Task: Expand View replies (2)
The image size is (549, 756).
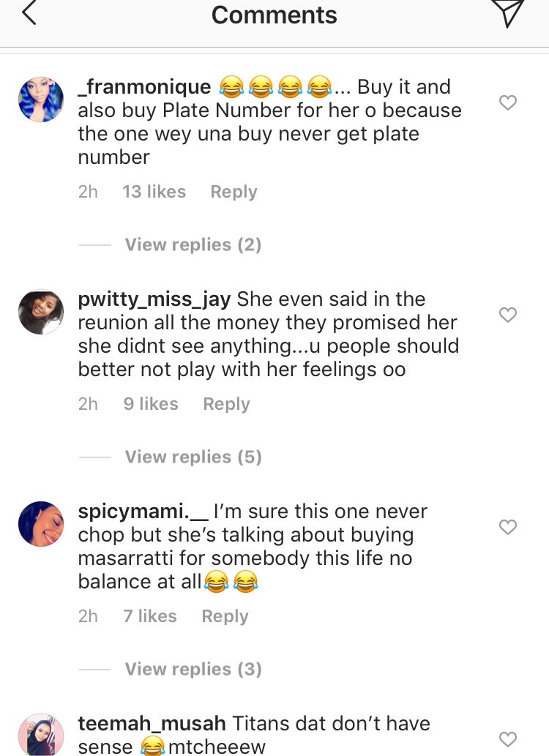Action: [x=193, y=244]
